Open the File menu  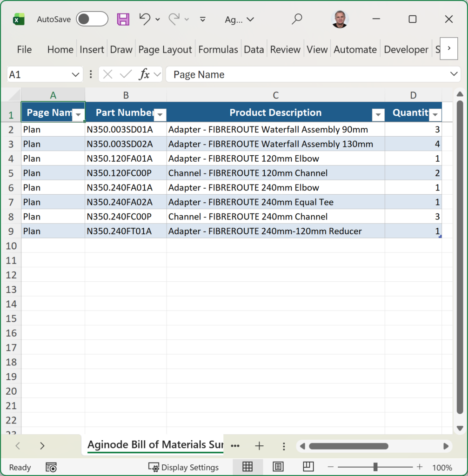pyautogui.click(x=24, y=49)
